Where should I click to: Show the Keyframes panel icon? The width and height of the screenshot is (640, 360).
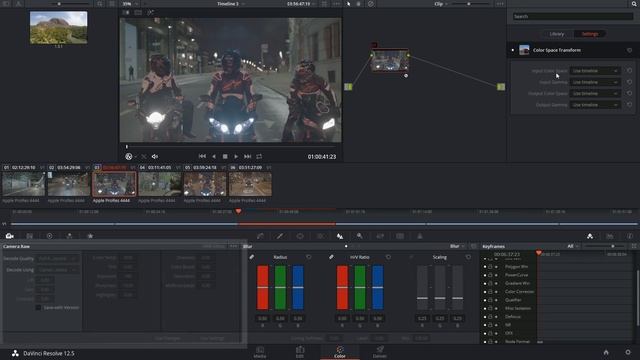point(590,236)
